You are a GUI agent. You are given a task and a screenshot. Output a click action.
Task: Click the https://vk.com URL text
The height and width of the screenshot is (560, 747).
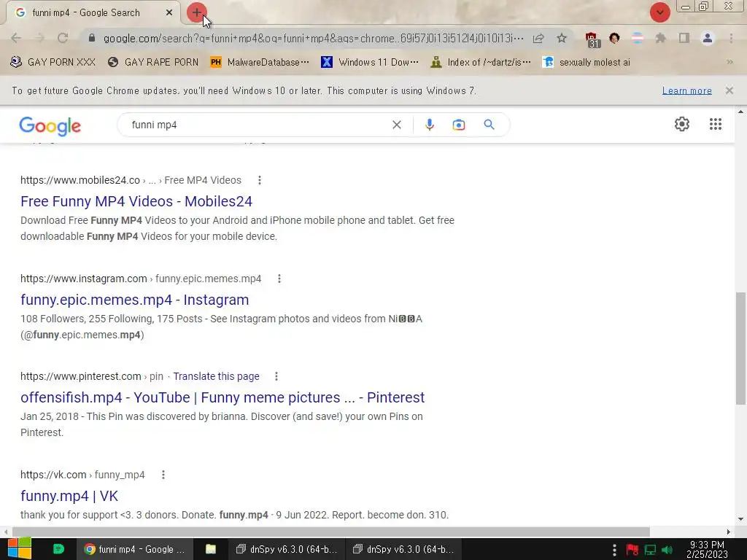[x=53, y=475]
